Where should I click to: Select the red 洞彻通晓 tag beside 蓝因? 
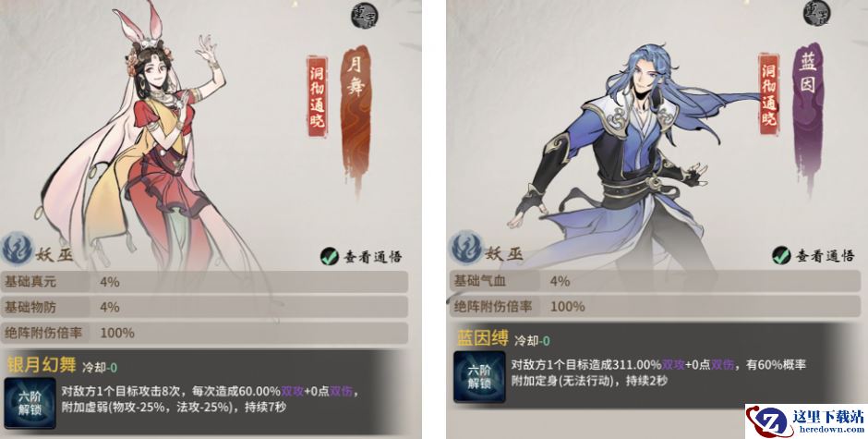pyautogui.click(x=769, y=95)
